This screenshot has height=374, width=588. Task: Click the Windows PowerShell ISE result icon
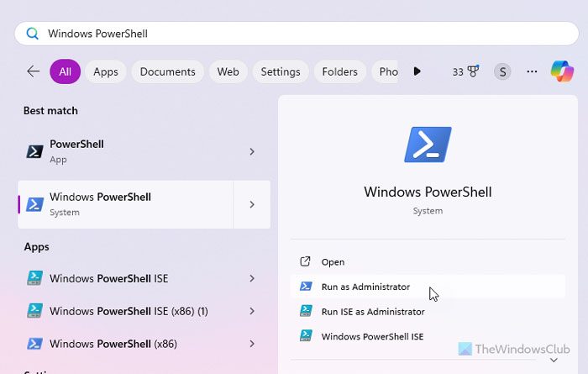(x=34, y=278)
